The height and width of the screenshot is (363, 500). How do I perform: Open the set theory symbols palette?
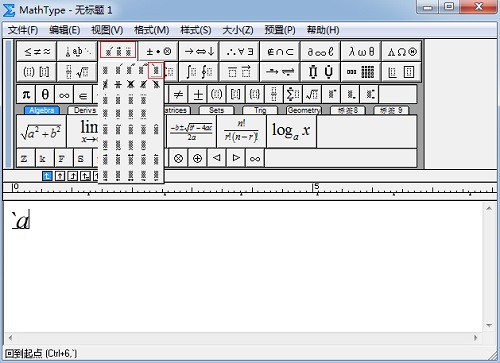click(280, 51)
